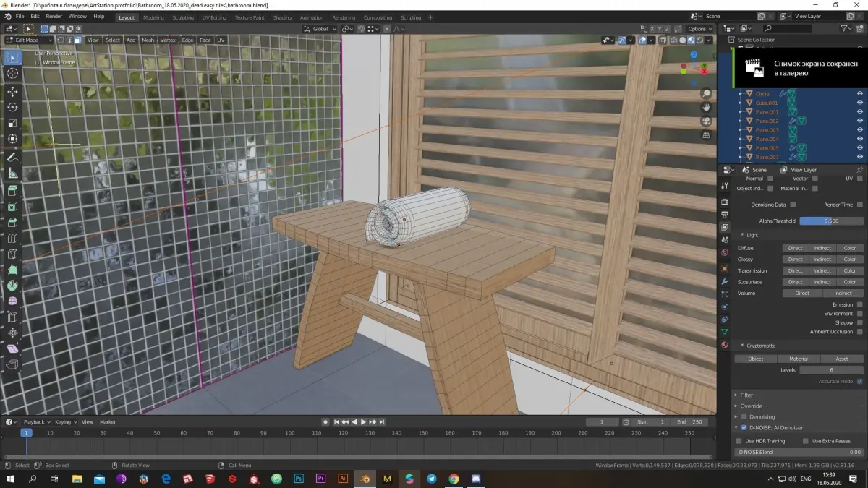The height and width of the screenshot is (488, 868).
Task: Click frame 100 on the timeline
Action: [x=290, y=432]
